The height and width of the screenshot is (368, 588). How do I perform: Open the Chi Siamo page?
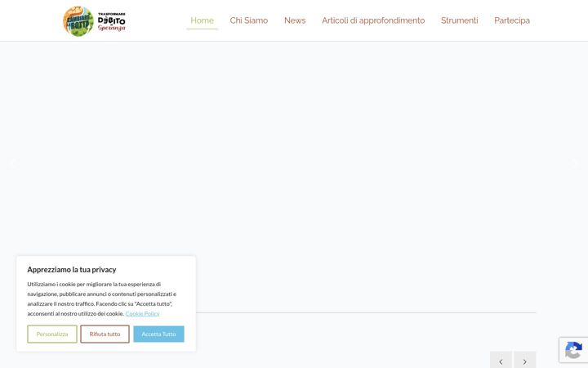point(249,20)
